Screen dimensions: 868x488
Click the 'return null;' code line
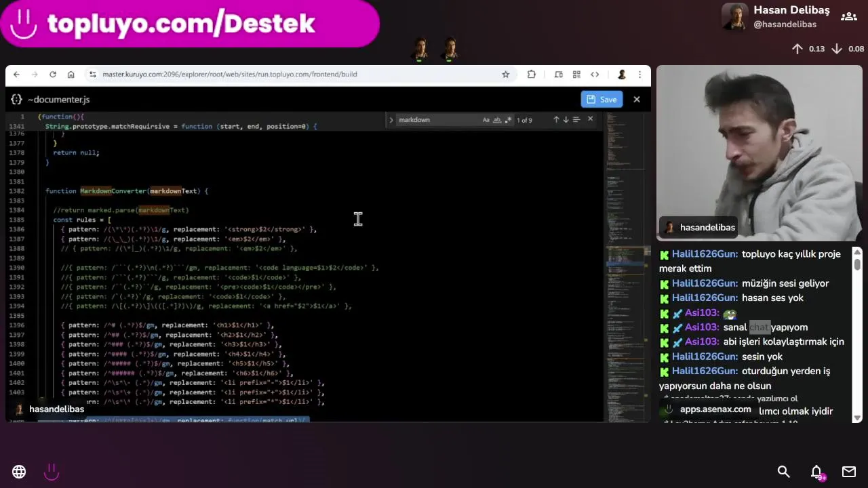coord(76,152)
